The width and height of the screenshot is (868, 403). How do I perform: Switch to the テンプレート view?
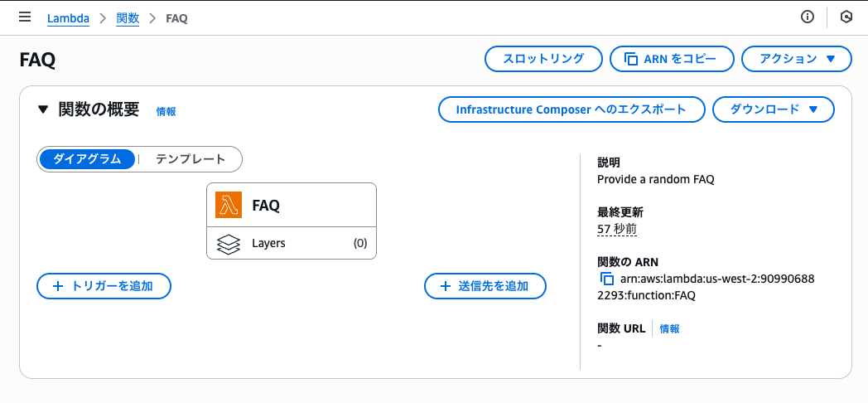click(190, 159)
